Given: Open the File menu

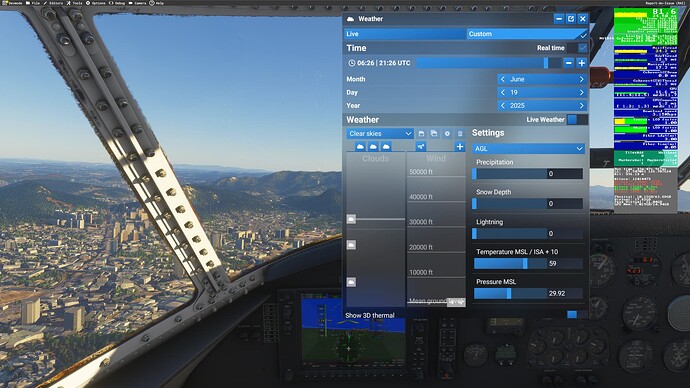Looking at the screenshot, I should coord(33,3).
